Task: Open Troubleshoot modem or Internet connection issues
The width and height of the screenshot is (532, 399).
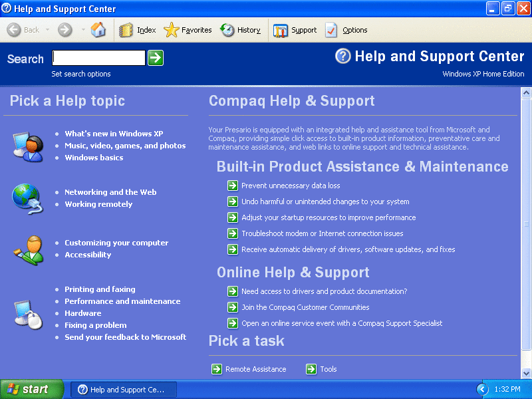Action: coord(323,233)
